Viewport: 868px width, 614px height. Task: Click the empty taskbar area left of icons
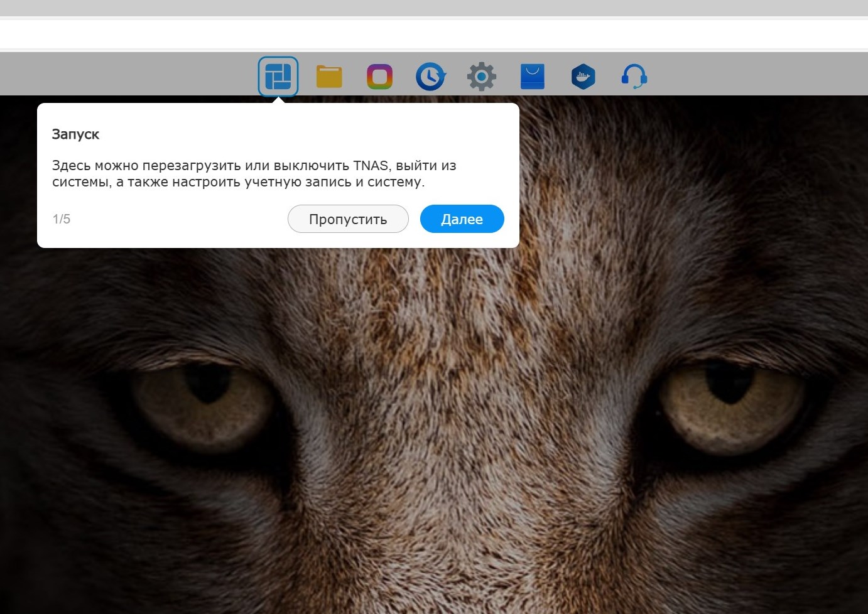pyautogui.click(x=126, y=74)
